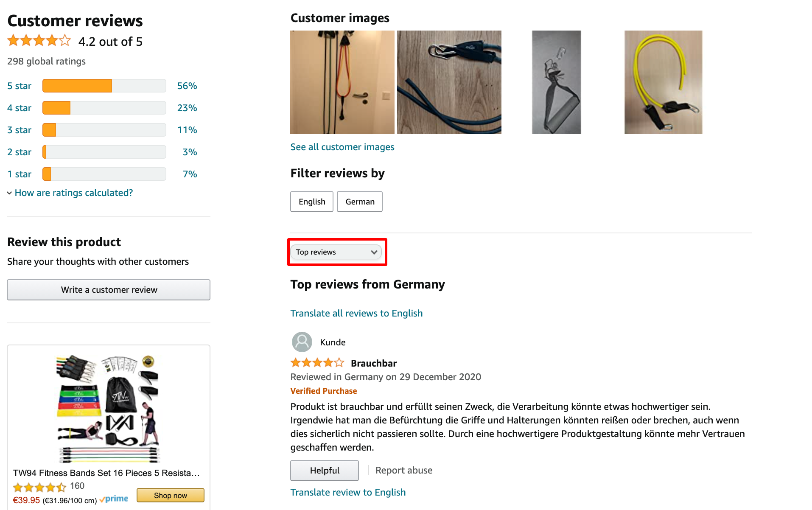Click the 5 star rating bar

pyautogui.click(x=104, y=86)
